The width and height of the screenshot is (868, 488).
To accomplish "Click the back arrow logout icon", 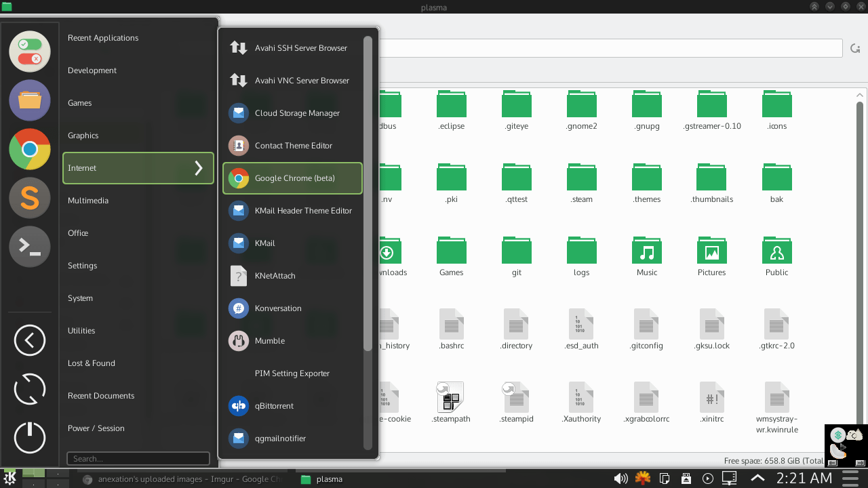I will point(30,340).
